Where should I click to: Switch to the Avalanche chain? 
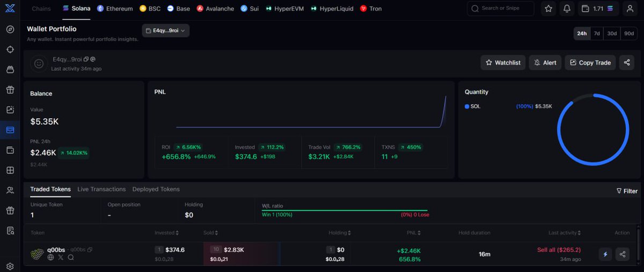click(215, 9)
